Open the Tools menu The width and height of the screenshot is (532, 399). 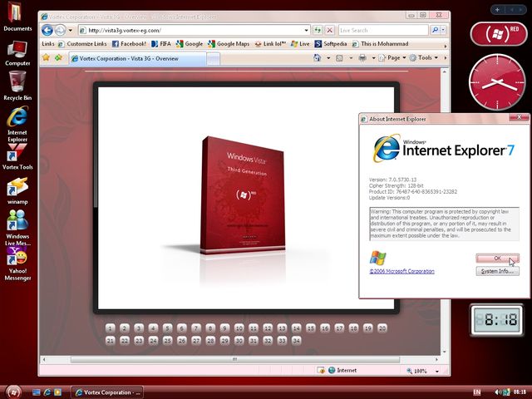tap(423, 58)
